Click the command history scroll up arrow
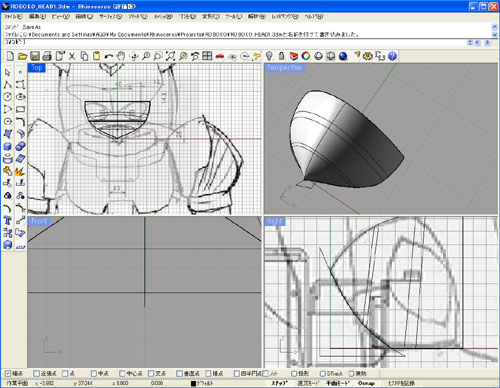The height and width of the screenshot is (388, 500). 495,27
